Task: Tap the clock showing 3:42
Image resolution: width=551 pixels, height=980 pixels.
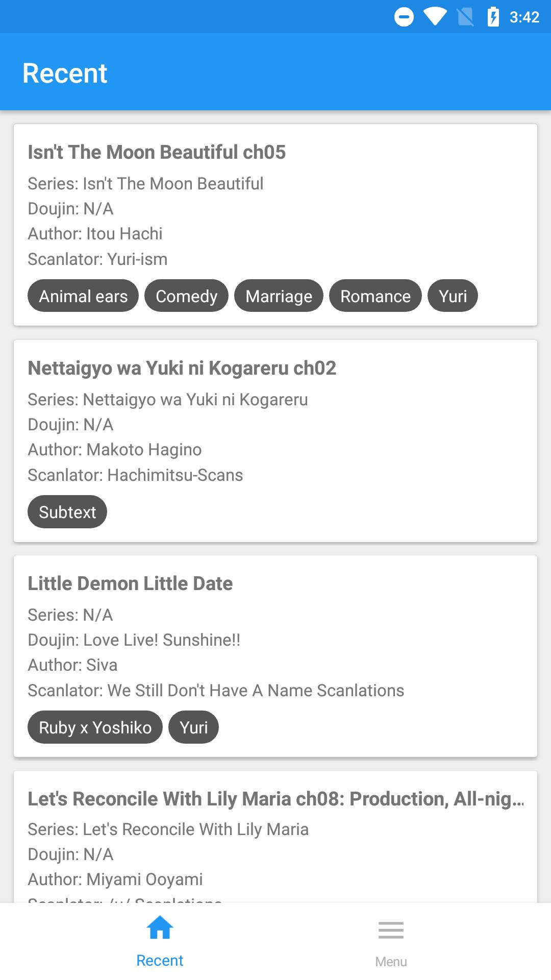Action: (524, 17)
